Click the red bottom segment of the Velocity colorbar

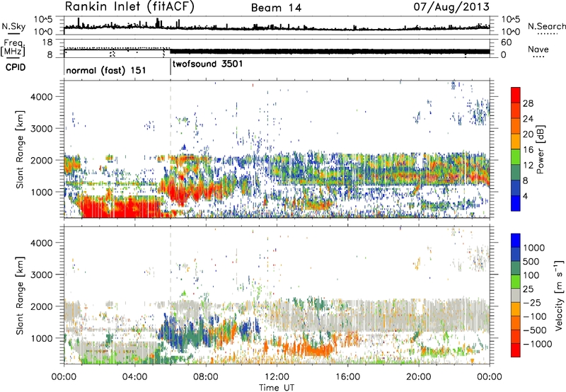pos(516,350)
